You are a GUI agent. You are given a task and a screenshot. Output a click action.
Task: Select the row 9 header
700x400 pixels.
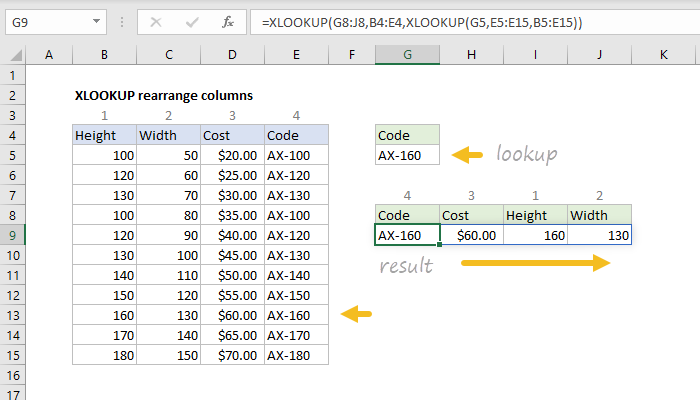coord(12,235)
